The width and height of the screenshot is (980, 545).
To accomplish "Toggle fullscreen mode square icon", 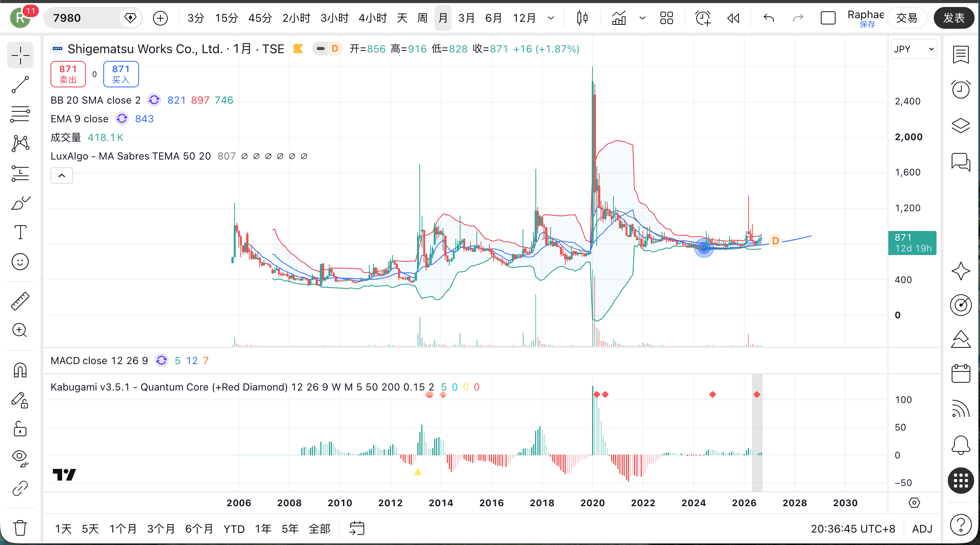I will (828, 18).
